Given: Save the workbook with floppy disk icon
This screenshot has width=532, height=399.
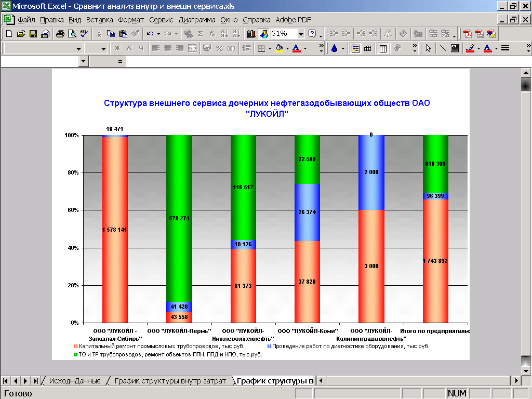Looking at the screenshot, I should click(x=33, y=34).
